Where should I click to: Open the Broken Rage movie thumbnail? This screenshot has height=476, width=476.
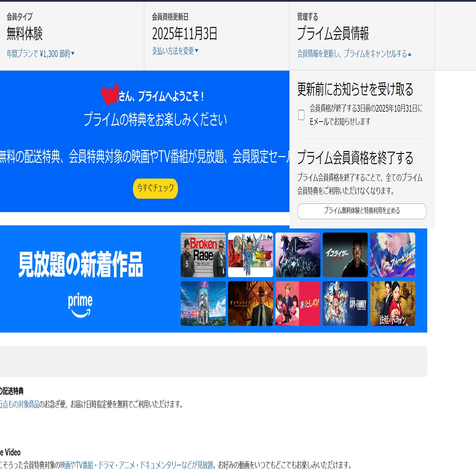pos(203,255)
